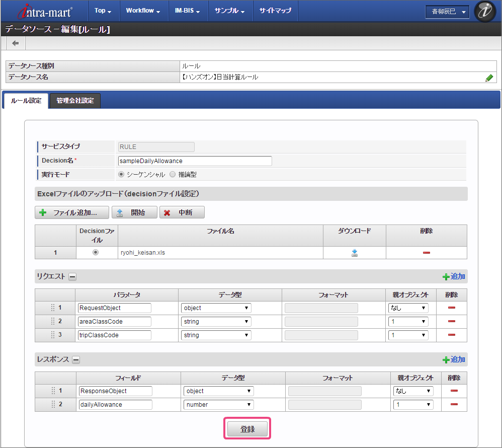The width and height of the screenshot is (502, 448).
Task: Open the 青柳辰巳 user dropdown
Action: tap(447, 12)
